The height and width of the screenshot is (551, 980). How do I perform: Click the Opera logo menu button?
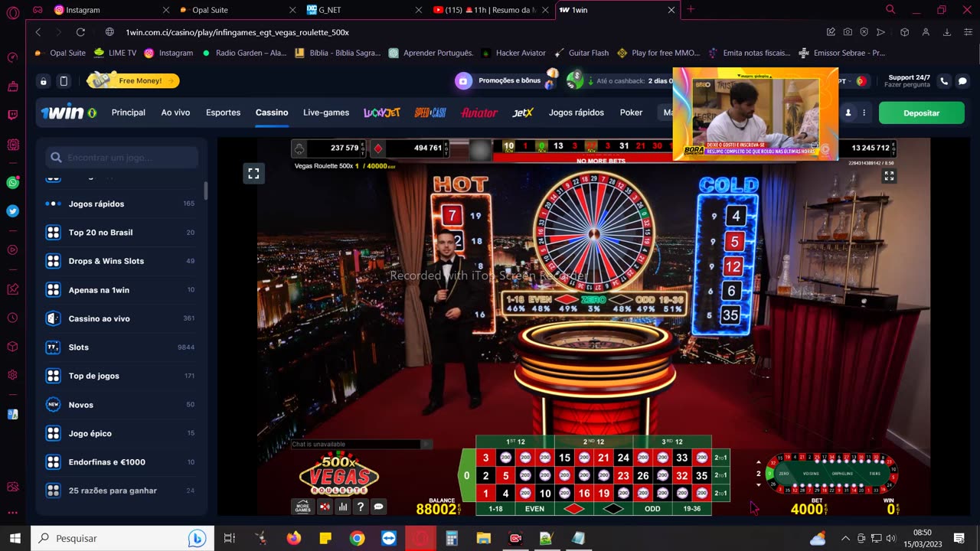12,12
